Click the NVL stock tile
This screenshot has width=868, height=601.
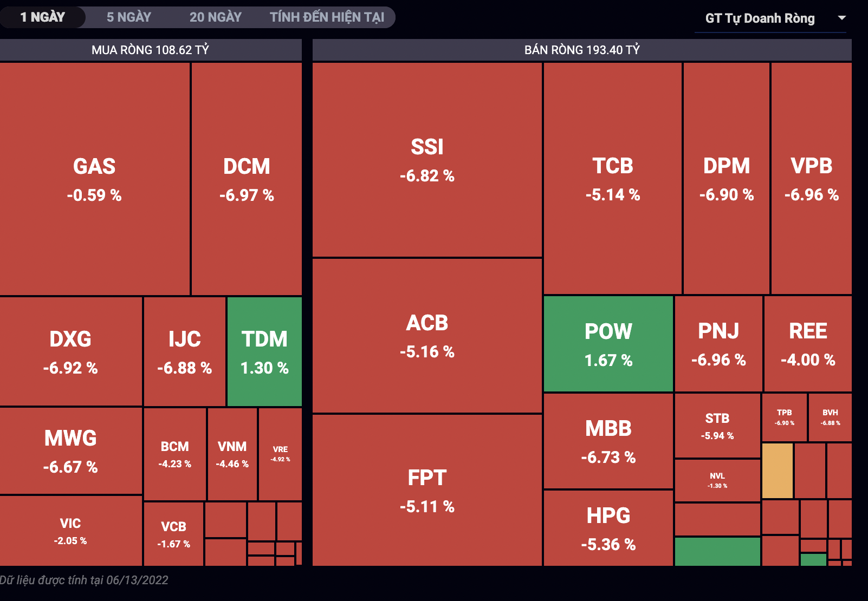(x=717, y=480)
